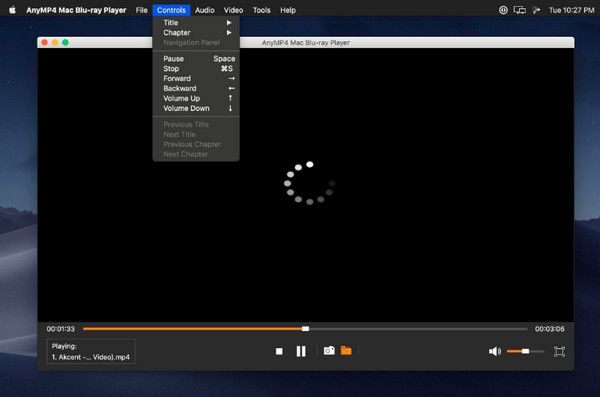Expand the Chapter submenu
This screenshot has width=600, height=397.
click(x=196, y=33)
